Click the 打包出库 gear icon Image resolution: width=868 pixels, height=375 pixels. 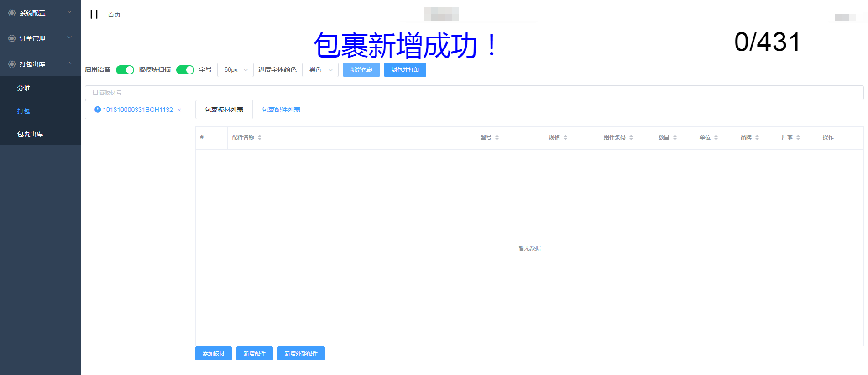pos(12,64)
